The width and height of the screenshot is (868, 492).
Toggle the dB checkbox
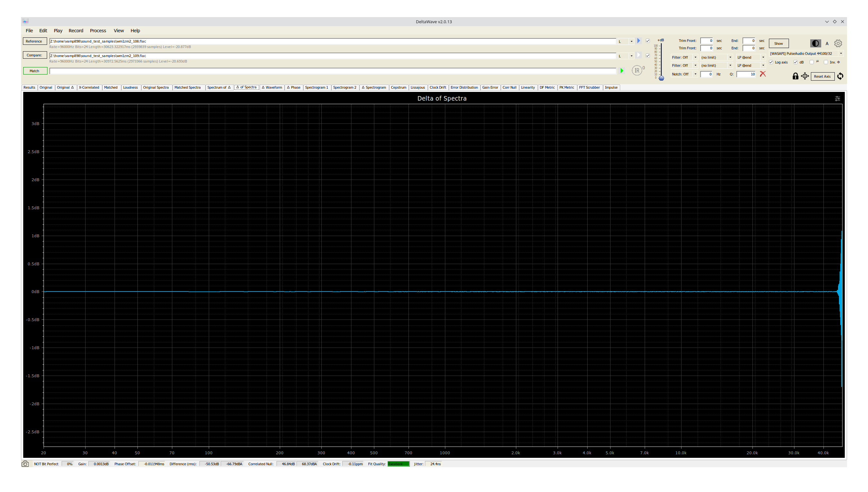click(x=796, y=62)
